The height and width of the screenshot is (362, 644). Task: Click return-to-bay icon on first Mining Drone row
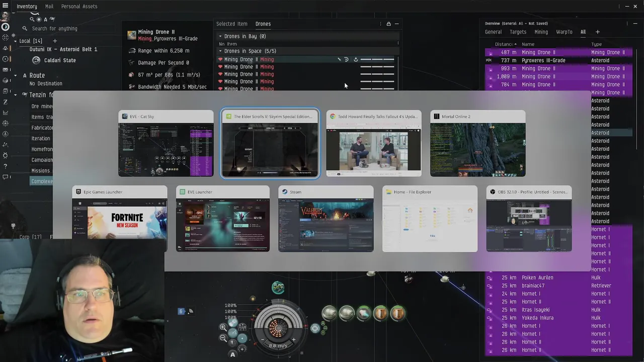pyautogui.click(x=355, y=59)
